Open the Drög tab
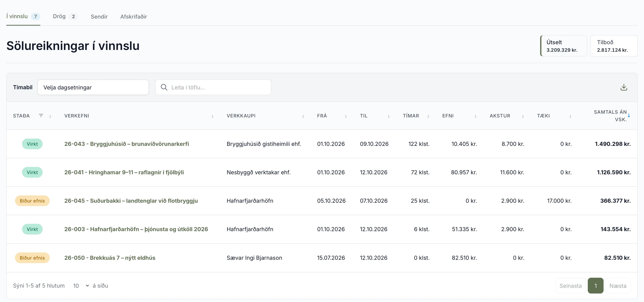 65,17
